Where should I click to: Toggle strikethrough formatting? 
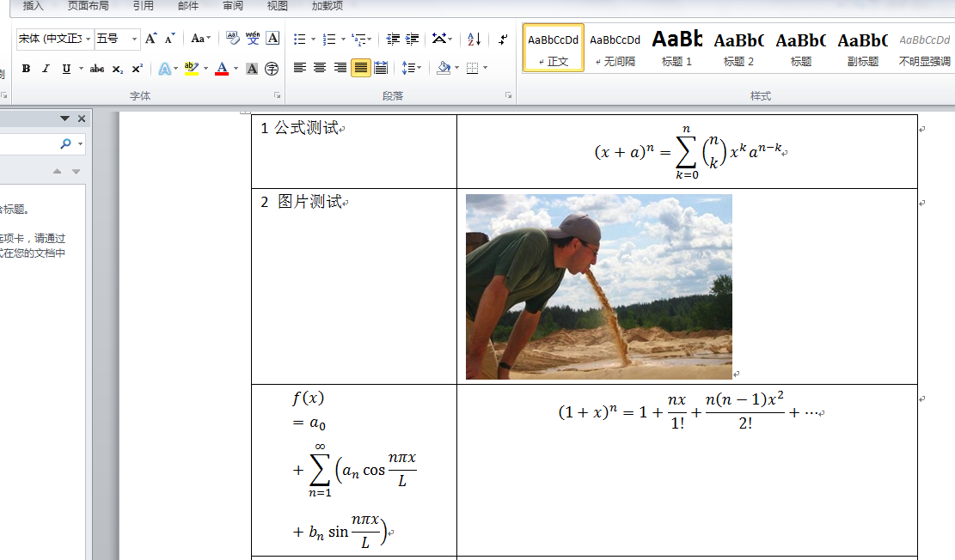[97, 69]
